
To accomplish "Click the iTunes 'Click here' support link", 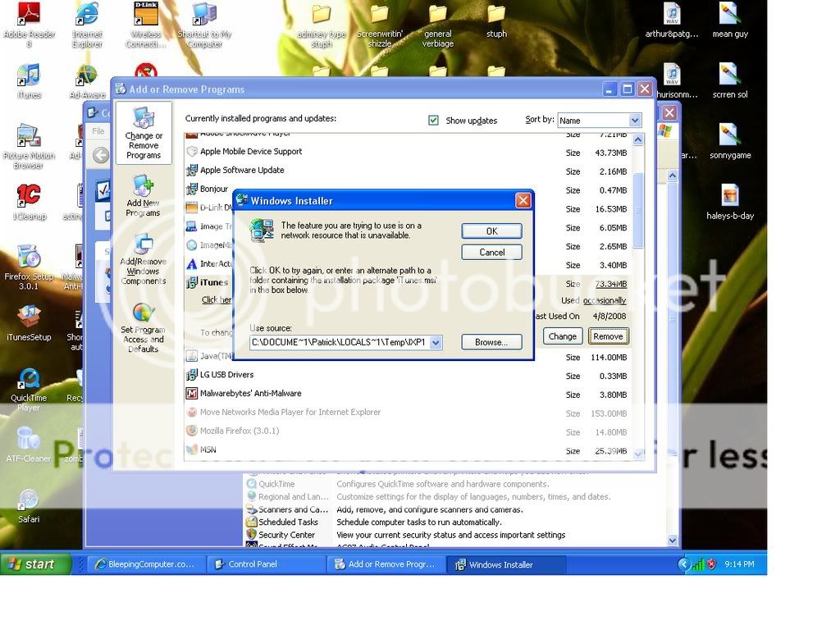I will point(217,300).
